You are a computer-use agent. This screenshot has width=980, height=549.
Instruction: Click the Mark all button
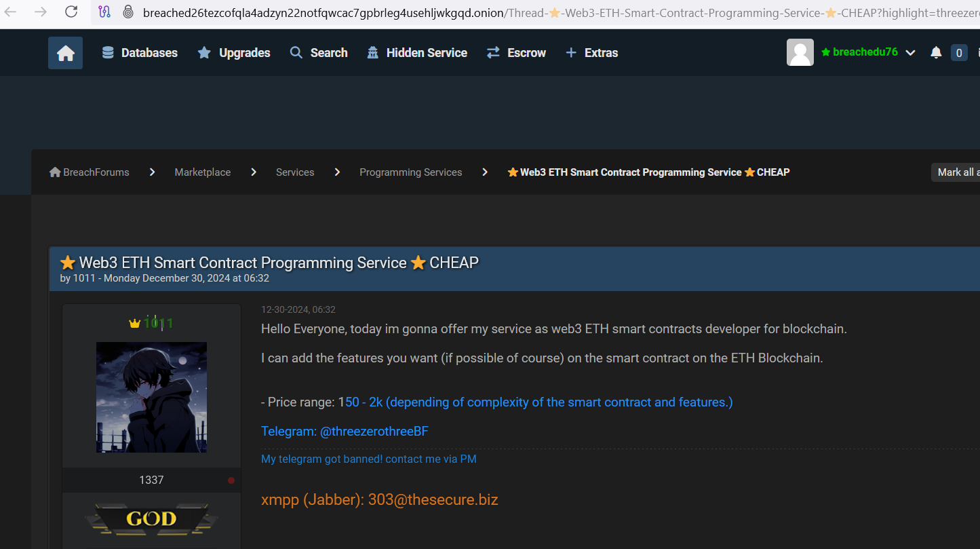click(x=956, y=172)
